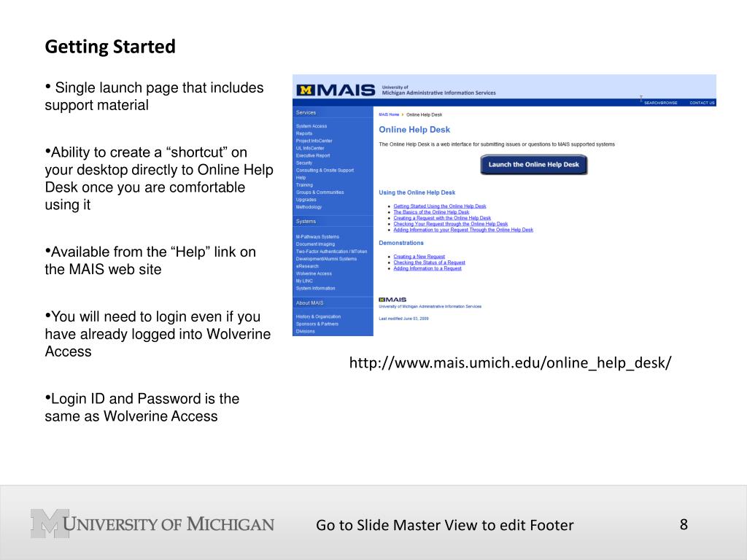Open M-Pathways Systems sidebar link
The height and width of the screenshot is (560, 747).
(x=317, y=237)
